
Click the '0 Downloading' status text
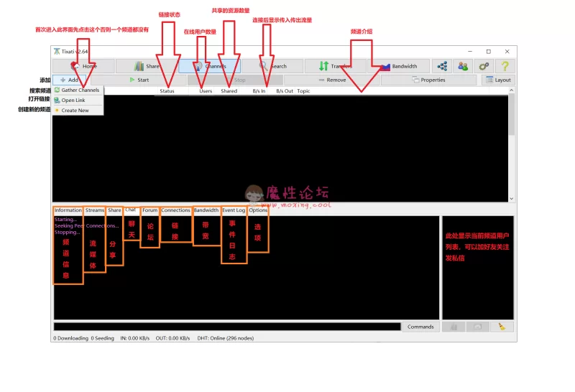(x=70, y=338)
